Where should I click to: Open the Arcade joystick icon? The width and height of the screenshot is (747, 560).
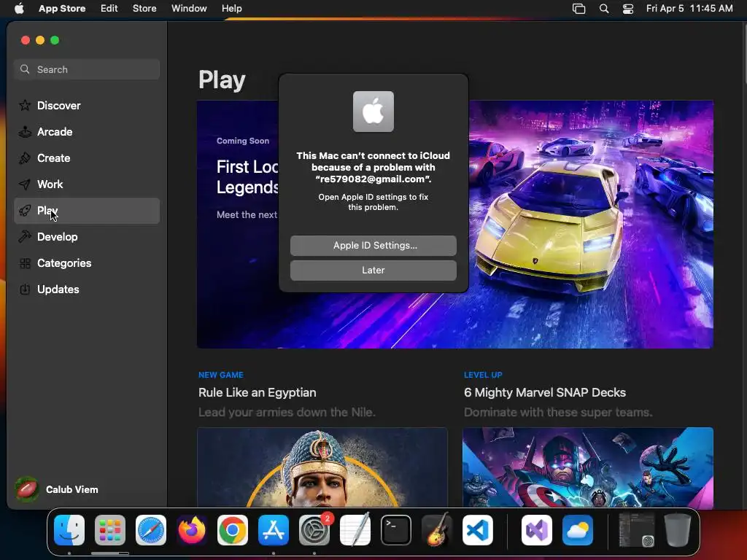point(25,132)
